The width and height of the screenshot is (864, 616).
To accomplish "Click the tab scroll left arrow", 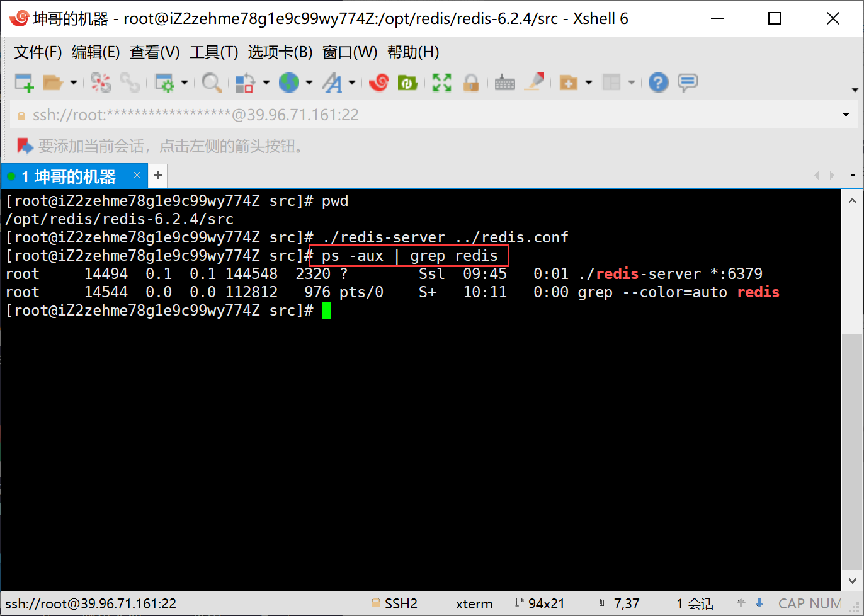I will point(817,175).
